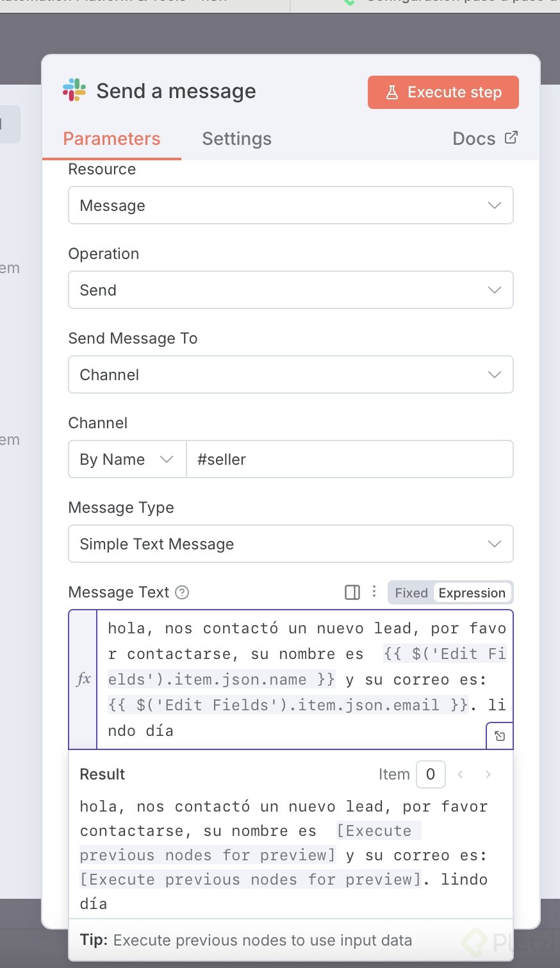Image resolution: width=560 pixels, height=968 pixels.
Task: Go to next result item arrow
Action: click(488, 774)
